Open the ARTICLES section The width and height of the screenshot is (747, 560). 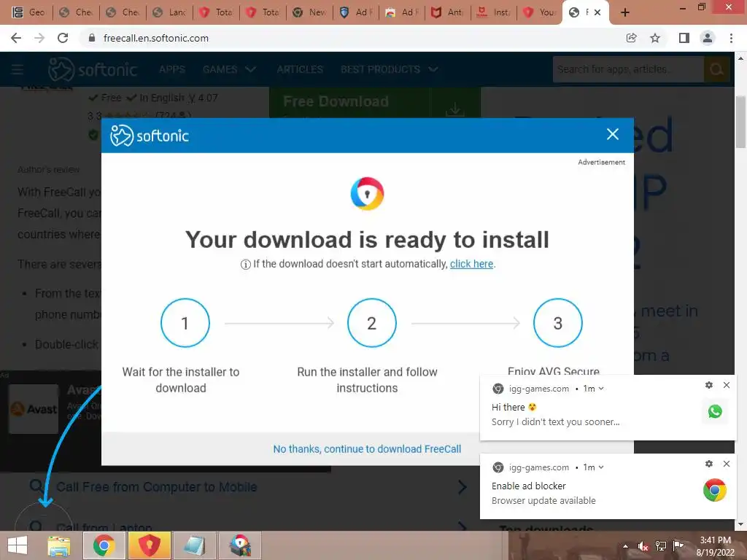(x=300, y=69)
